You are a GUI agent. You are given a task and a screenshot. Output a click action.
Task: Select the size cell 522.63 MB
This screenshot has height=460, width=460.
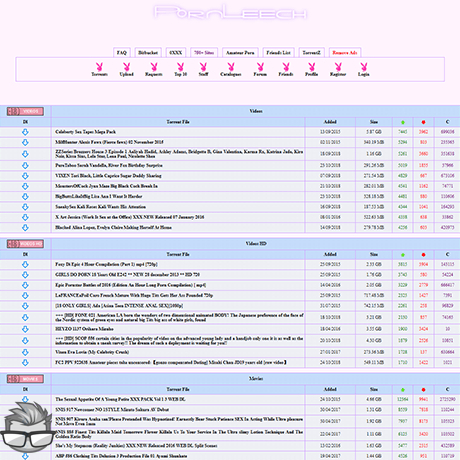(x=374, y=217)
